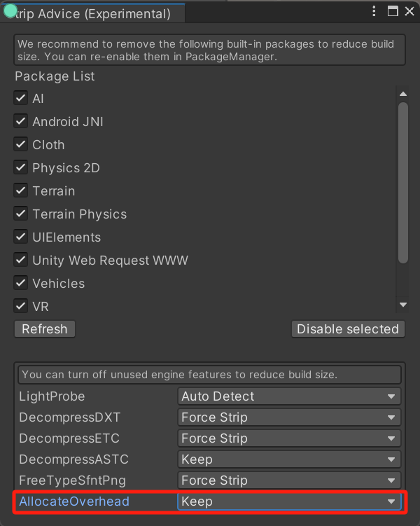The width and height of the screenshot is (420, 526).
Task: Uncheck the AI package checkbox
Action: pos(21,98)
